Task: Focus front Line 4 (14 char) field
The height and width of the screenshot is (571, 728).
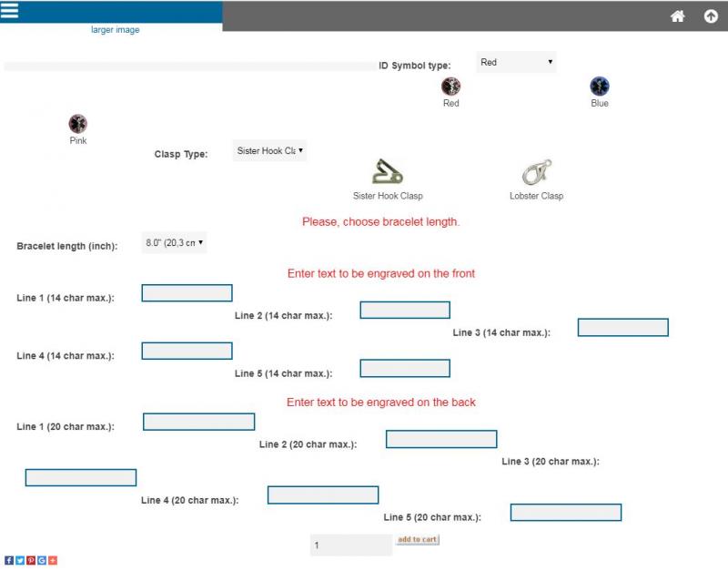Action: click(x=187, y=351)
